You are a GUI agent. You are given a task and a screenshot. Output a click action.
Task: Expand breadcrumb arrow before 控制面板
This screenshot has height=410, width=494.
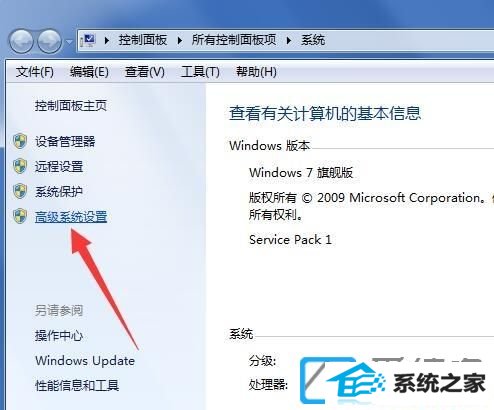click(x=107, y=41)
